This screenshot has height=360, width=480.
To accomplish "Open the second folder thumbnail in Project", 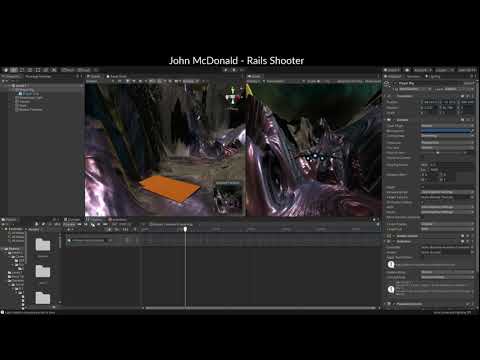I will point(43,272).
